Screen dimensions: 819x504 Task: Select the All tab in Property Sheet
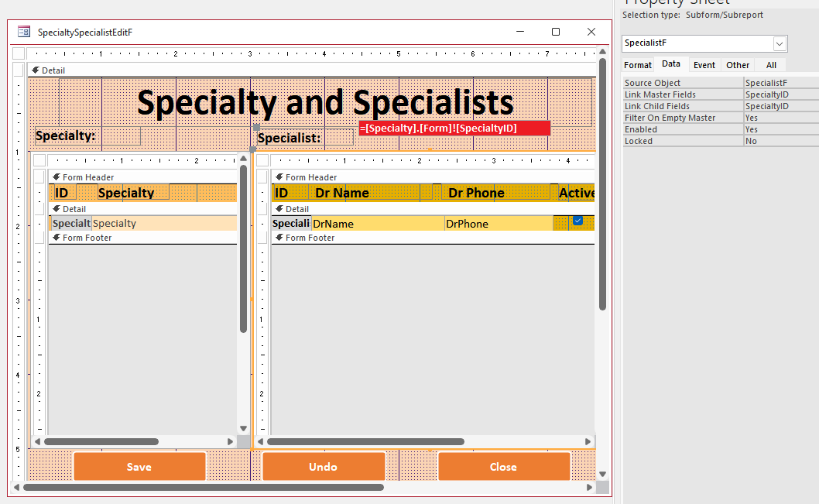pyautogui.click(x=771, y=65)
